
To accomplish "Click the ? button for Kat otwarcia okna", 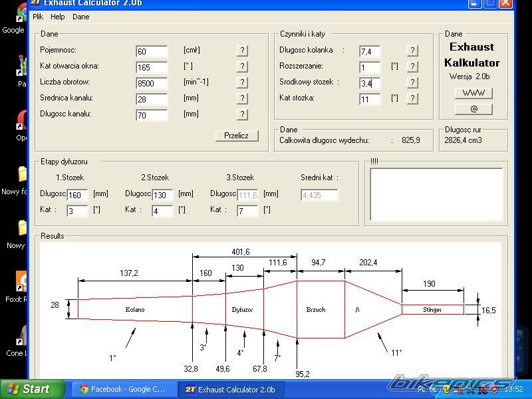I will 242,66.
